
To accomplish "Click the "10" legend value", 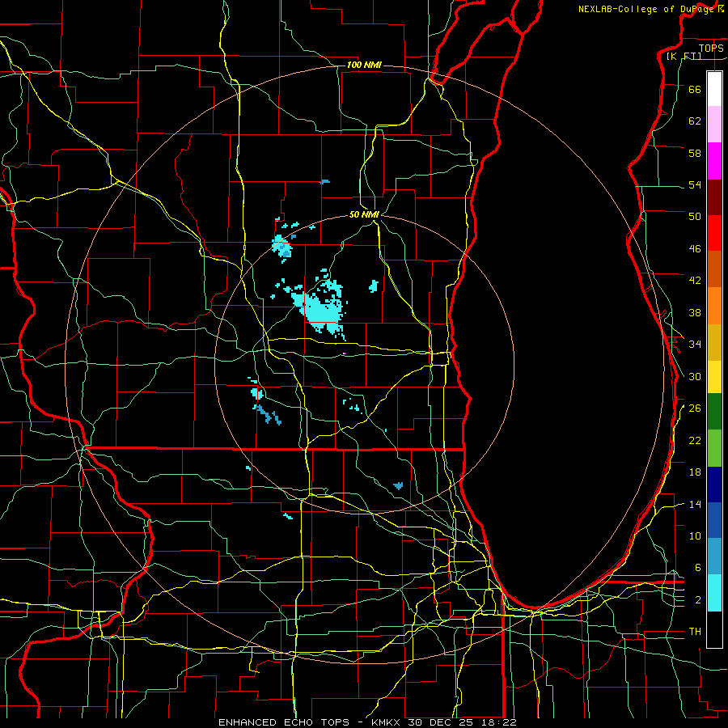I will (x=695, y=535).
